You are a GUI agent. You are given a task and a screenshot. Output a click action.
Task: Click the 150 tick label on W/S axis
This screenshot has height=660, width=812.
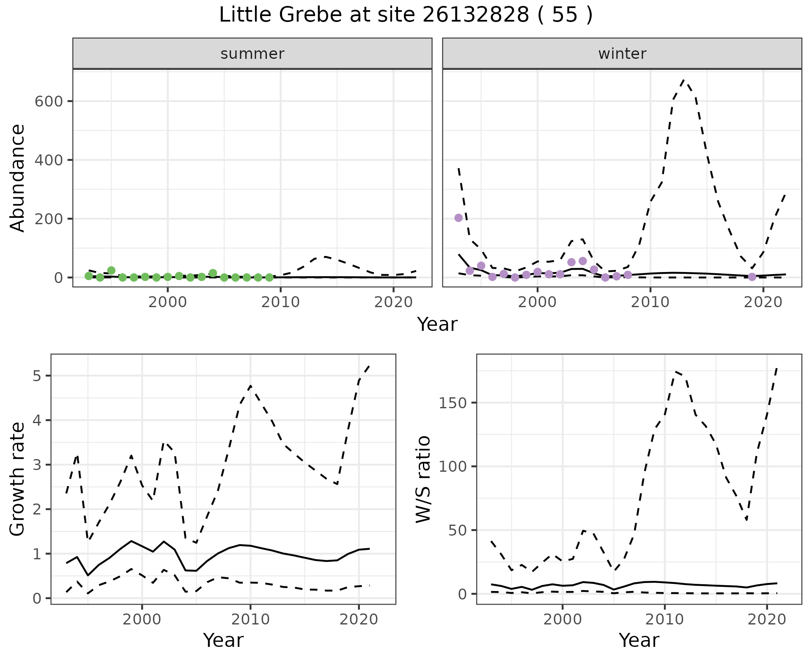point(452,403)
